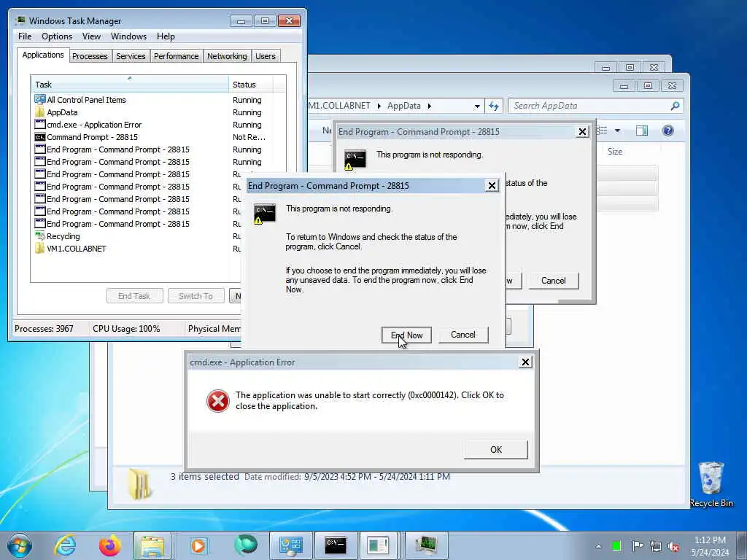
Task: Click the green square tray icon
Action: point(616,546)
